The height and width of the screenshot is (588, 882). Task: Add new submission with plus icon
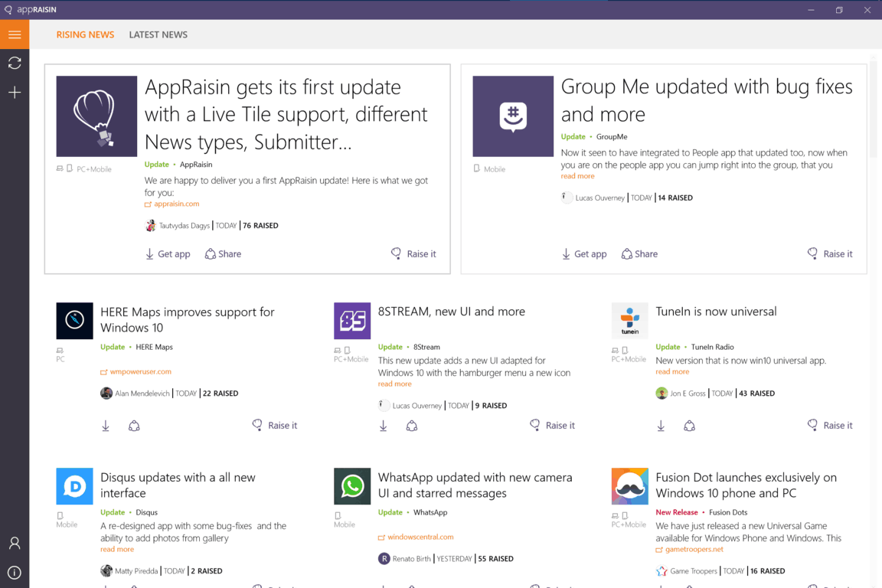pyautogui.click(x=15, y=93)
